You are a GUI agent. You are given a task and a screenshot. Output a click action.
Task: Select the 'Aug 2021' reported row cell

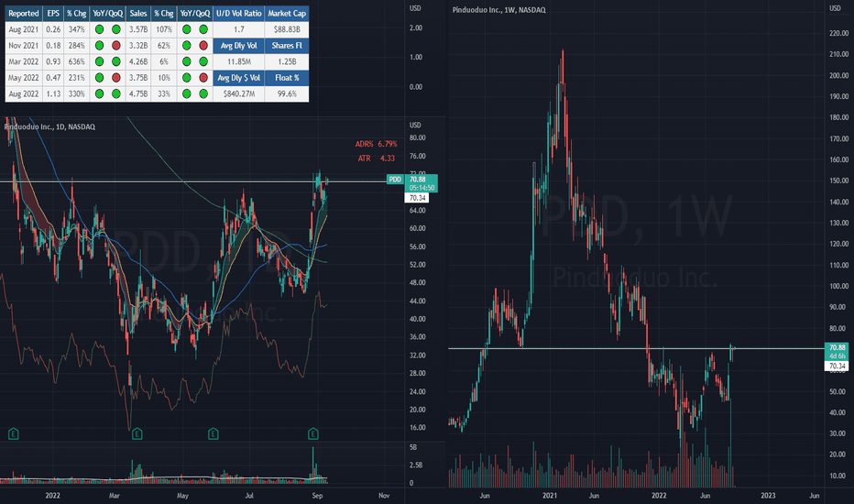[x=24, y=29]
